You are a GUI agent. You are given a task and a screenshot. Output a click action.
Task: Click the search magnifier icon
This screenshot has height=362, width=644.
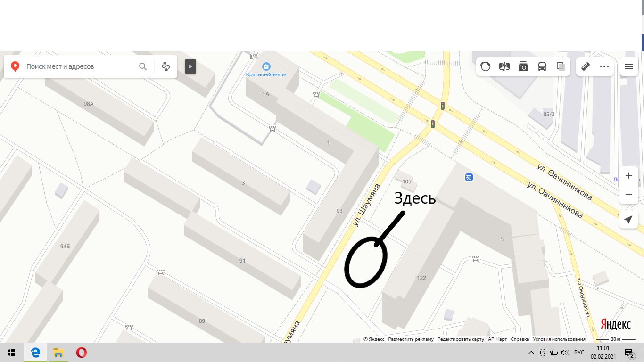pyautogui.click(x=143, y=66)
